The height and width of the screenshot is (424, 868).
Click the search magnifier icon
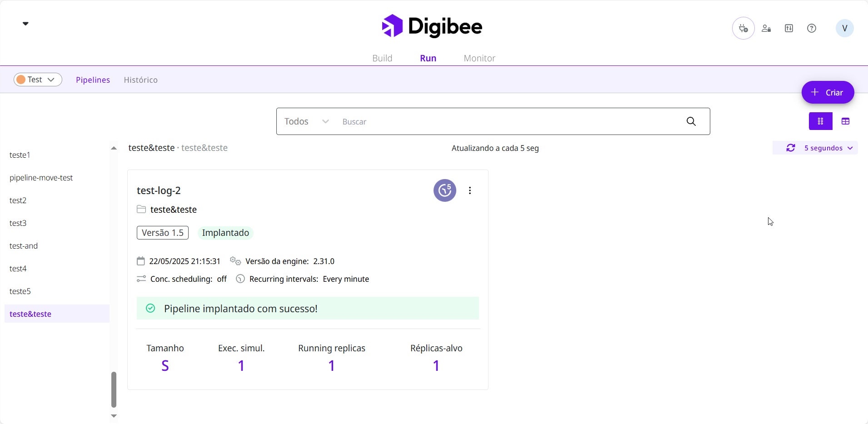[691, 121]
